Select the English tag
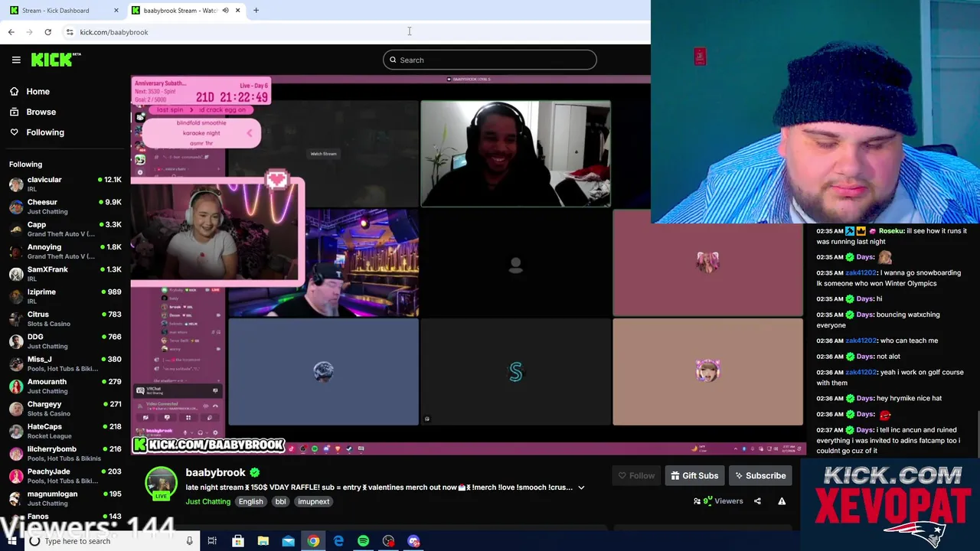This screenshot has width=980, height=551. pyautogui.click(x=250, y=501)
